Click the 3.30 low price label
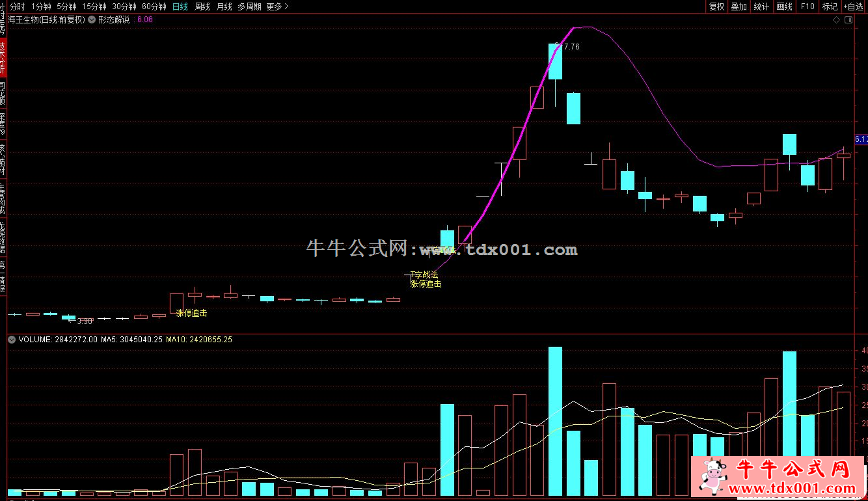The height and width of the screenshot is (501, 868). pos(85,321)
